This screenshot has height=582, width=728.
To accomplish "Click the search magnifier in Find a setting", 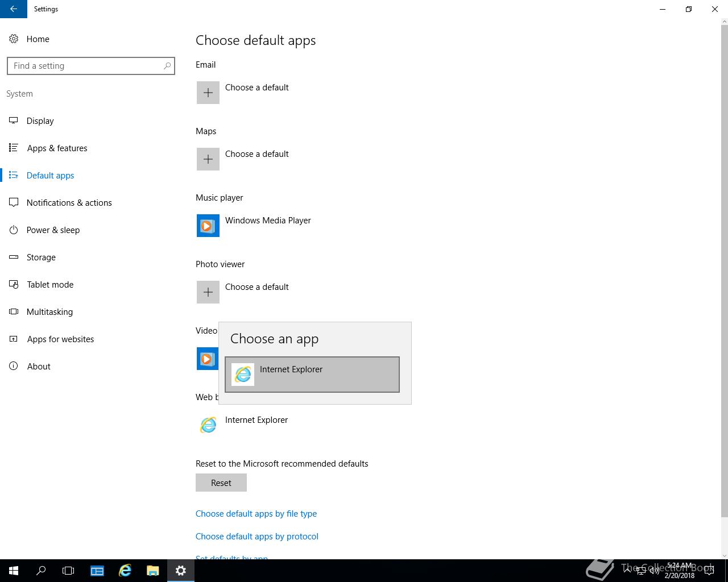I will pos(167,66).
